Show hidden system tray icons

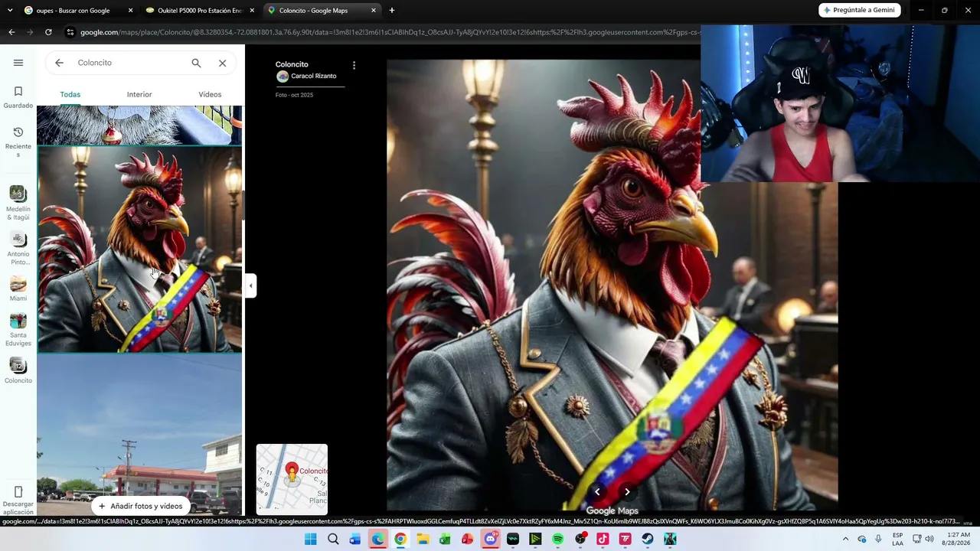click(x=845, y=539)
